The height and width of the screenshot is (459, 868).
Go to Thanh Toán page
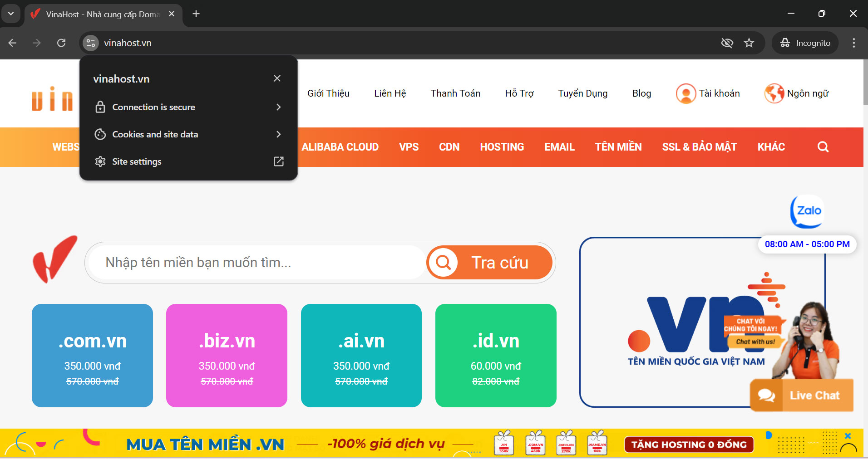455,93
